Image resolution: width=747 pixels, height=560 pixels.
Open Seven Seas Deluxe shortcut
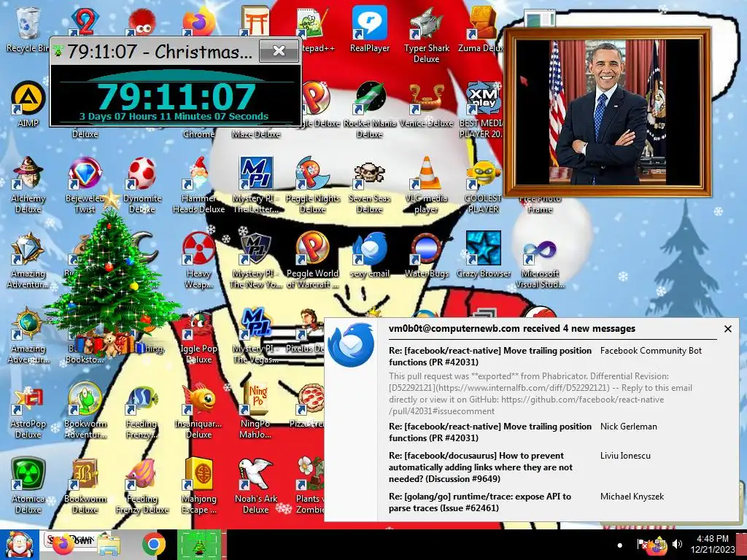[x=369, y=184]
